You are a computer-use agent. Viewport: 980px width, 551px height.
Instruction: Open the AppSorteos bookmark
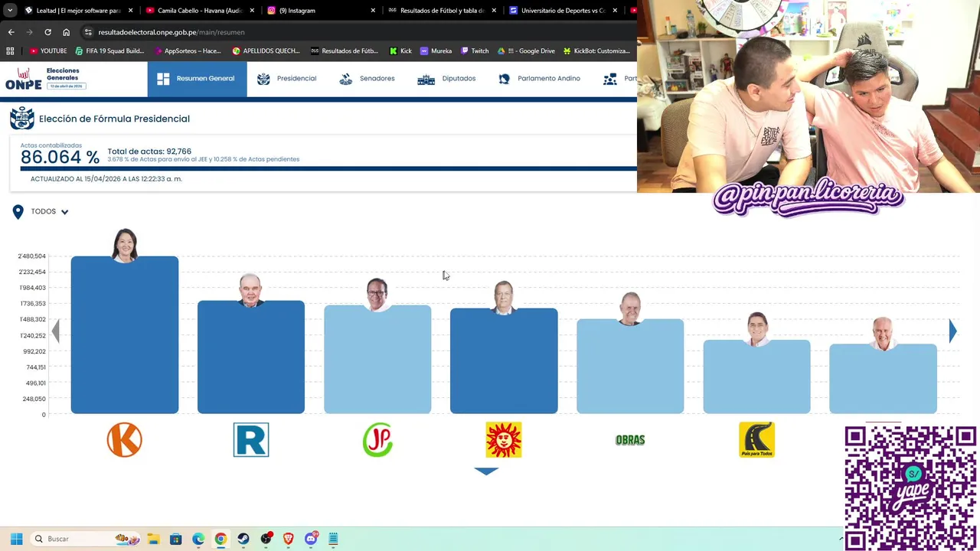[187, 51]
